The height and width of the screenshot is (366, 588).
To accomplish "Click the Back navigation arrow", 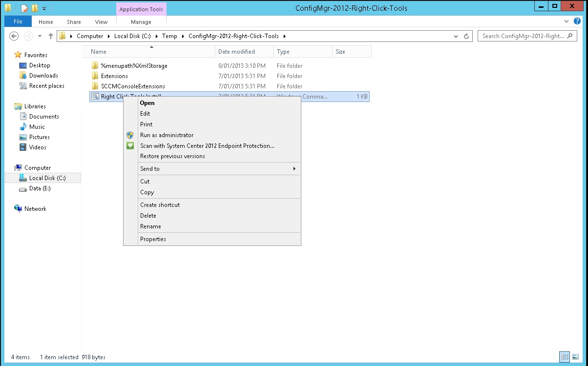I will [14, 36].
